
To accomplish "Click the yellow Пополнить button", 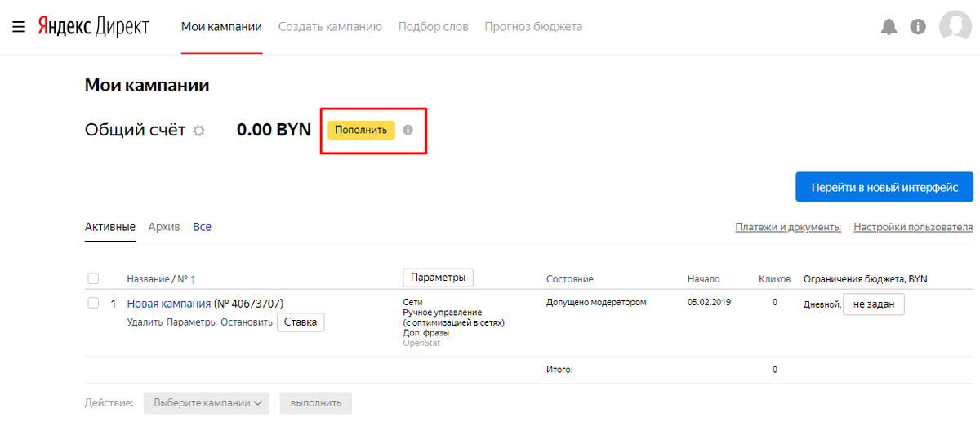I will [x=361, y=130].
